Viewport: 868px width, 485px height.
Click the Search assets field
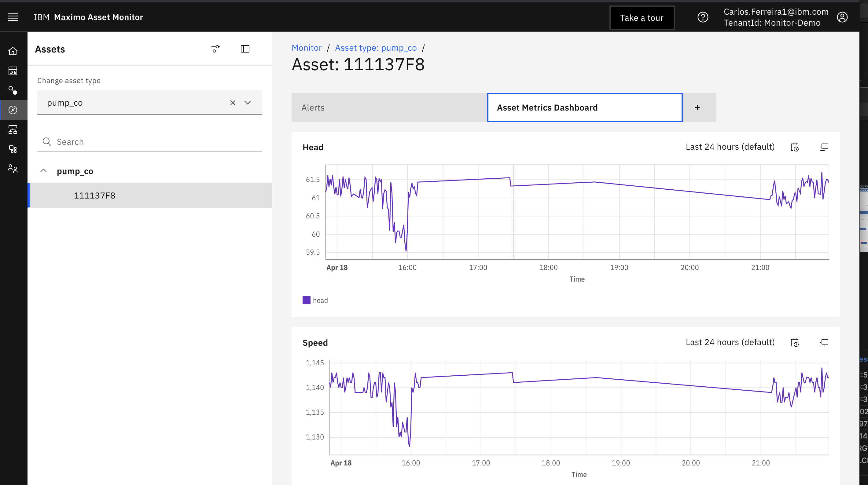point(150,142)
